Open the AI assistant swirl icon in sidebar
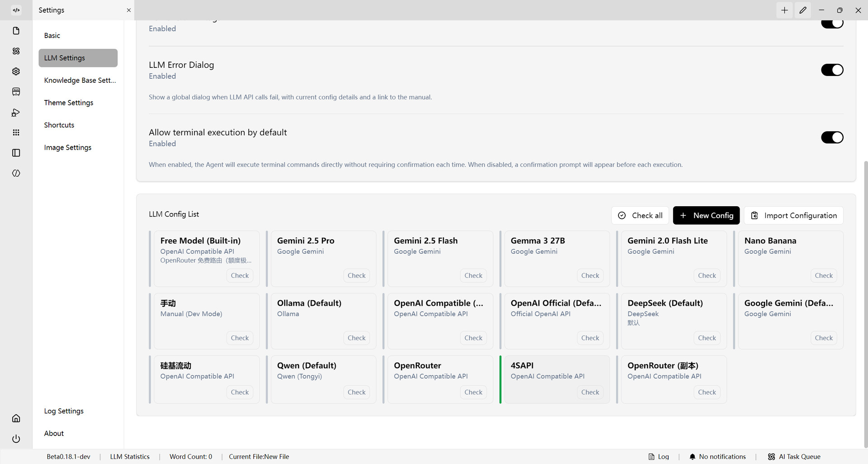868x464 pixels. (x=16, y=51)
